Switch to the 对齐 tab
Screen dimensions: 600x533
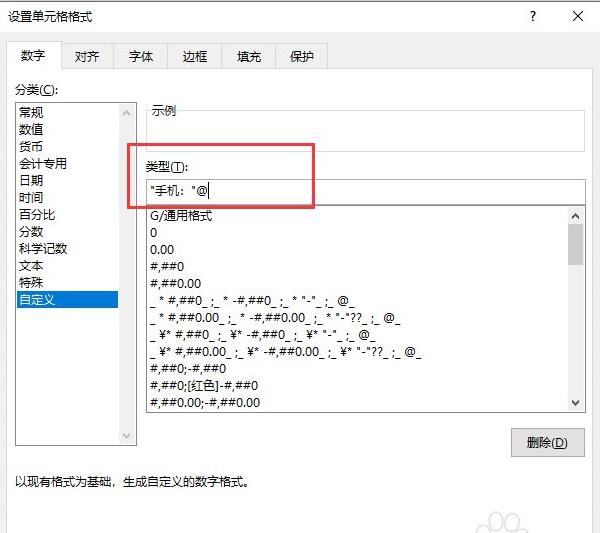pyautogui.click(x=87, y=57)
